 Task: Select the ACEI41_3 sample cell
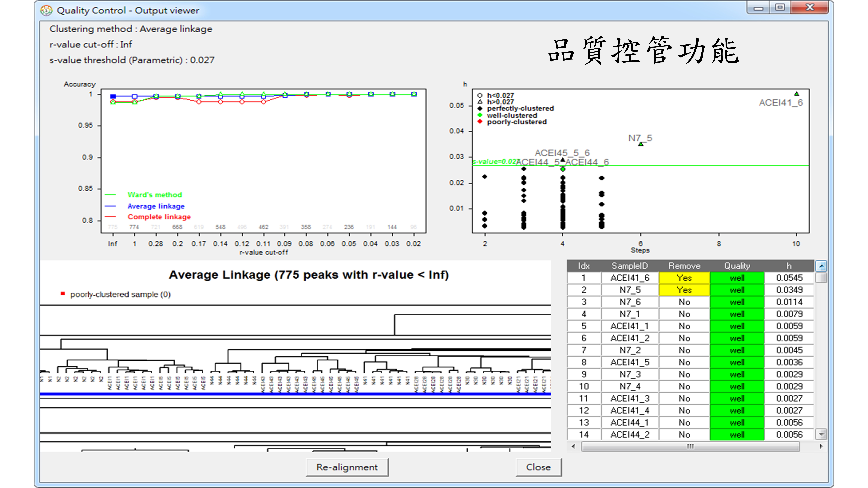[x=630, y=398]
